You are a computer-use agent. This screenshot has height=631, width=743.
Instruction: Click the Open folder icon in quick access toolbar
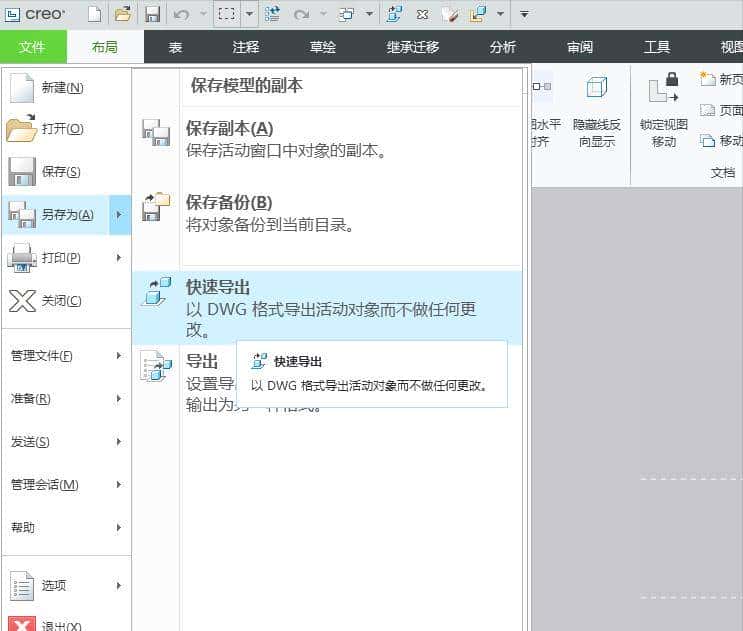123,14
